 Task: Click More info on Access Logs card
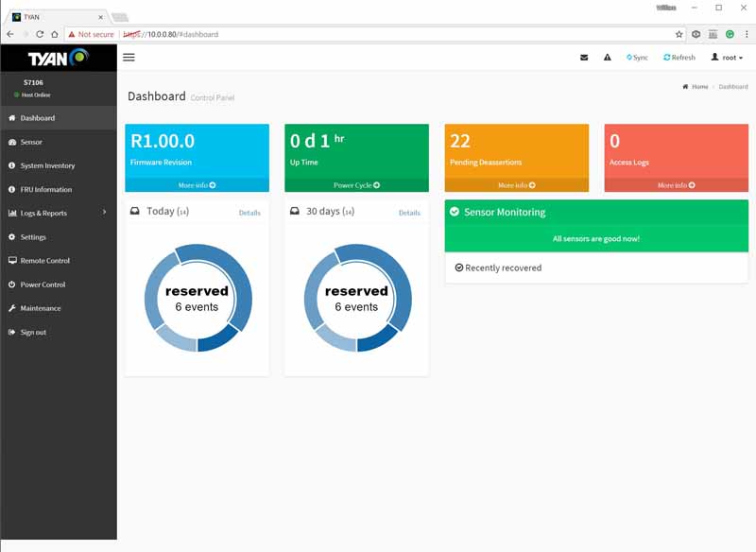[676, 185]
